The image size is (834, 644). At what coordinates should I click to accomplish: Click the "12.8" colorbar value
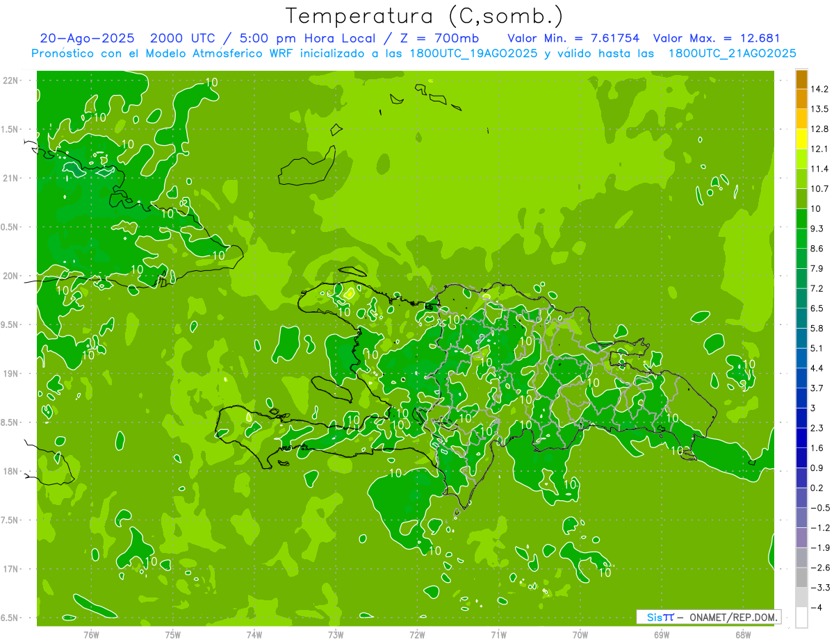pos(820,129)
